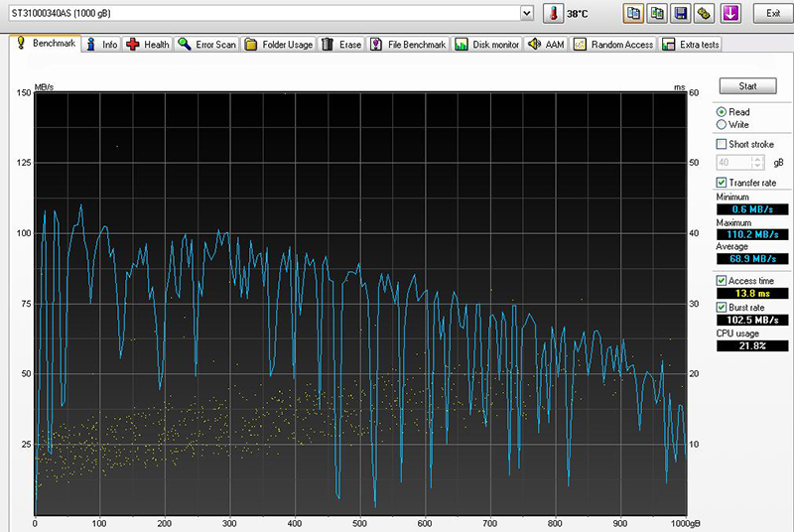
Task: Click the 21.8% CPU usage value
Action: point(752,345)
